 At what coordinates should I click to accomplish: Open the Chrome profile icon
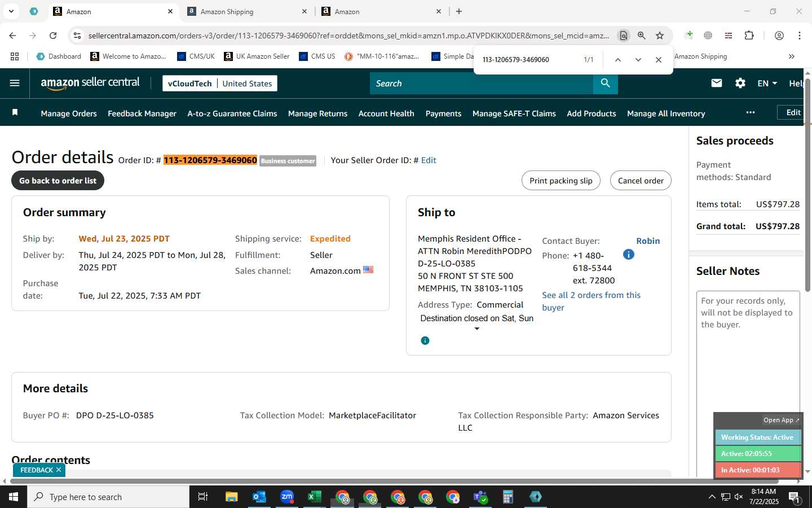779,36
